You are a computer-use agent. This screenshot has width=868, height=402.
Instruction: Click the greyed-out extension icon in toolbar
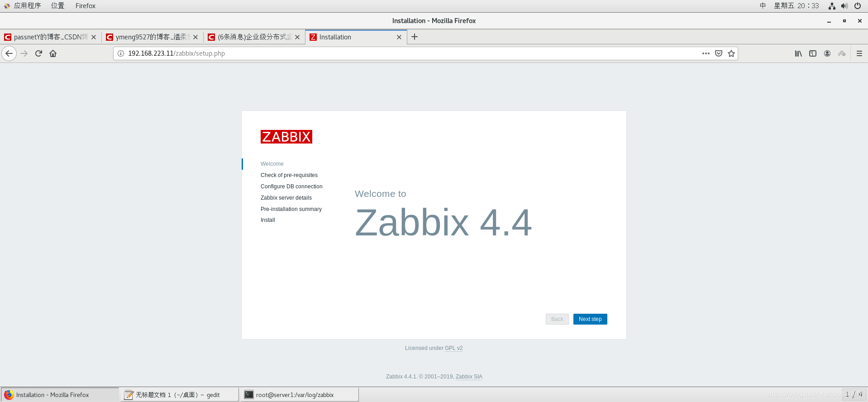pos(842,53)
